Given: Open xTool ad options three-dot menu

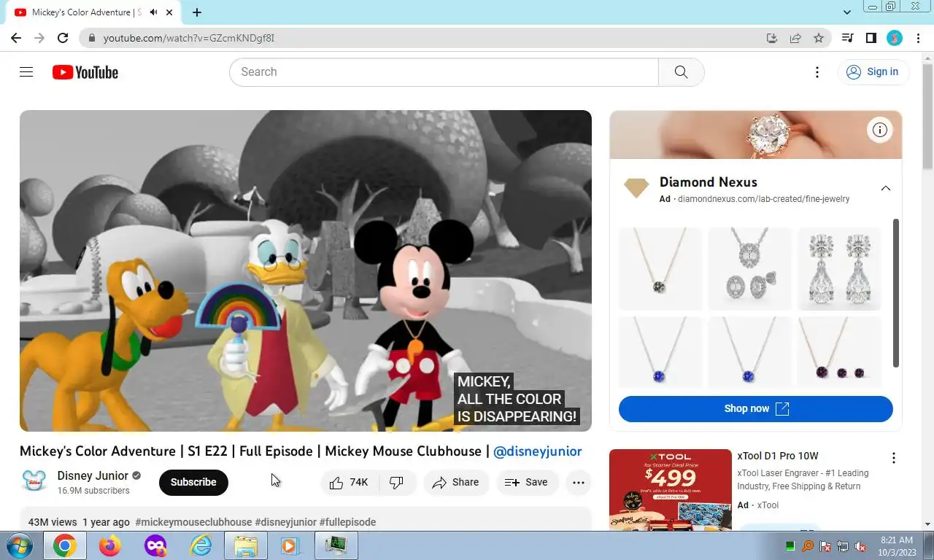Looking at the screenshot, I should pyautogui.click(x=894, y=458).
